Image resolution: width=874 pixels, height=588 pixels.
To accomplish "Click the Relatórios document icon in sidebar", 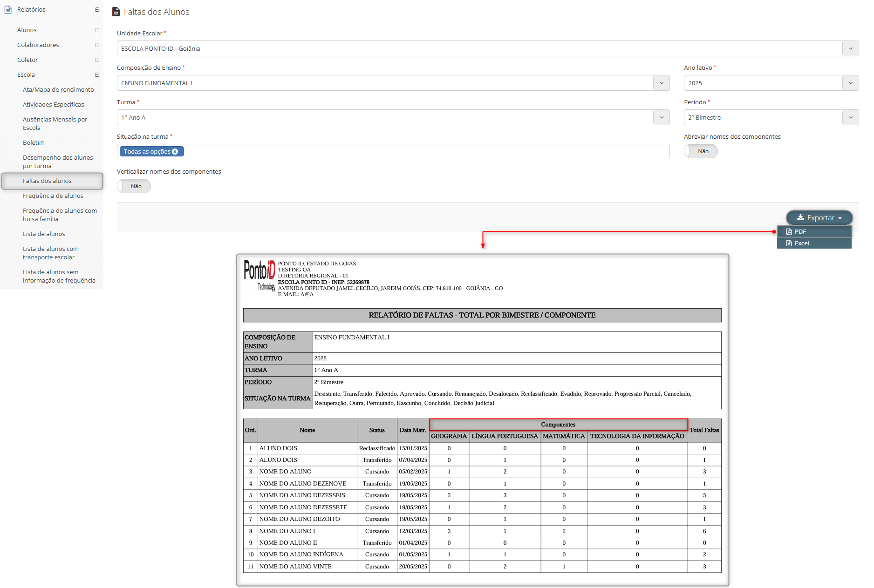I will 8,9.
